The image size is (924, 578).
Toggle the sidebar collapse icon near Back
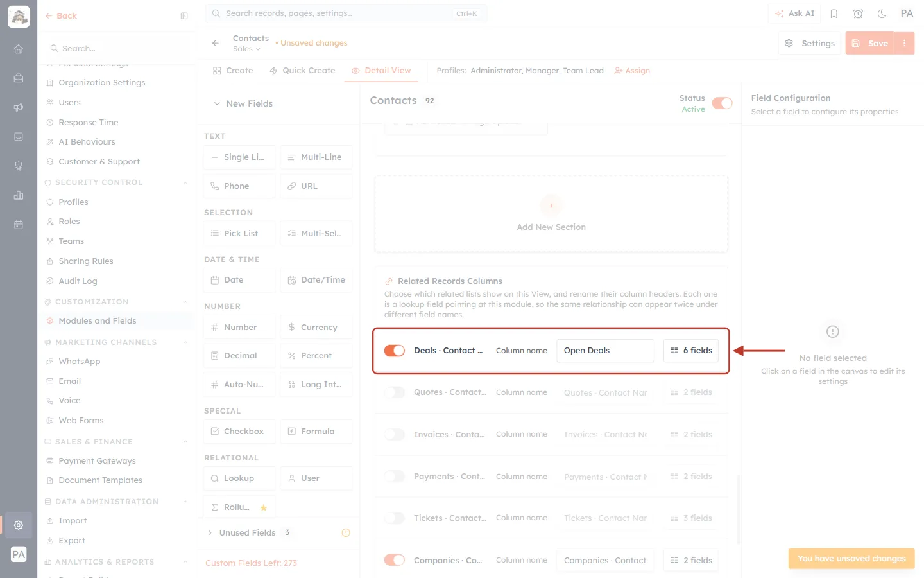click(x=184, y=16)
